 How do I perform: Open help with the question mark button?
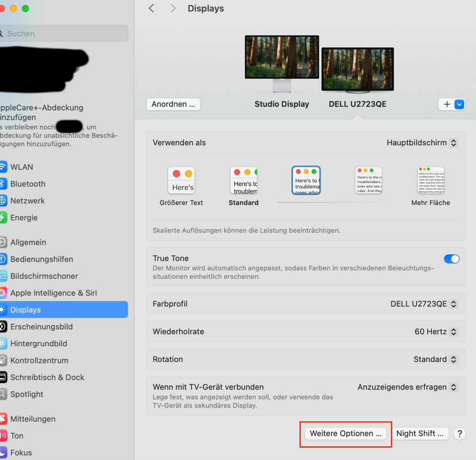pyautogui.click(x=459, y=434)
